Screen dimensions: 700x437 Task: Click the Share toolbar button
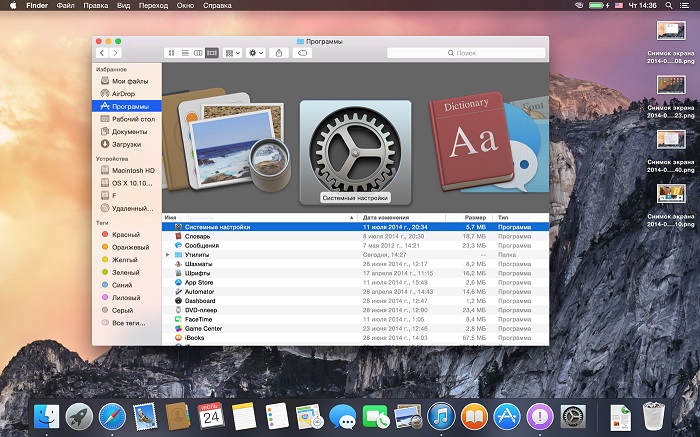[279, 53]
